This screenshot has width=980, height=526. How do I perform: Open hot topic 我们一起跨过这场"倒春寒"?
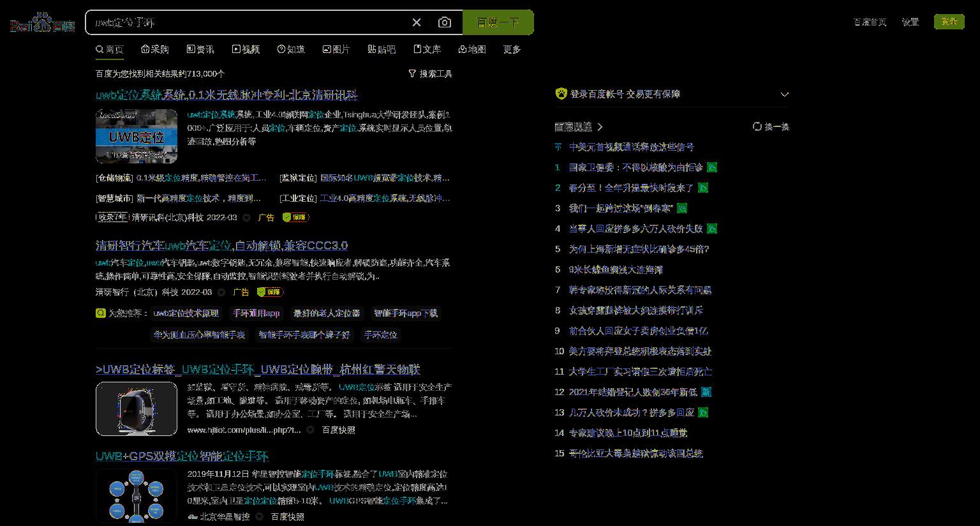pyautogui.click(x=621, y=208)
